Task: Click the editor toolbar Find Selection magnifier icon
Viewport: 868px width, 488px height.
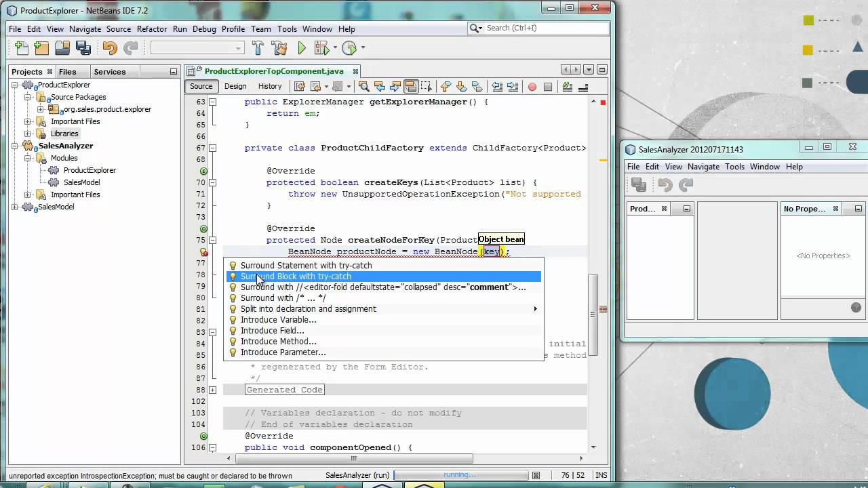Action: (364, 87)
